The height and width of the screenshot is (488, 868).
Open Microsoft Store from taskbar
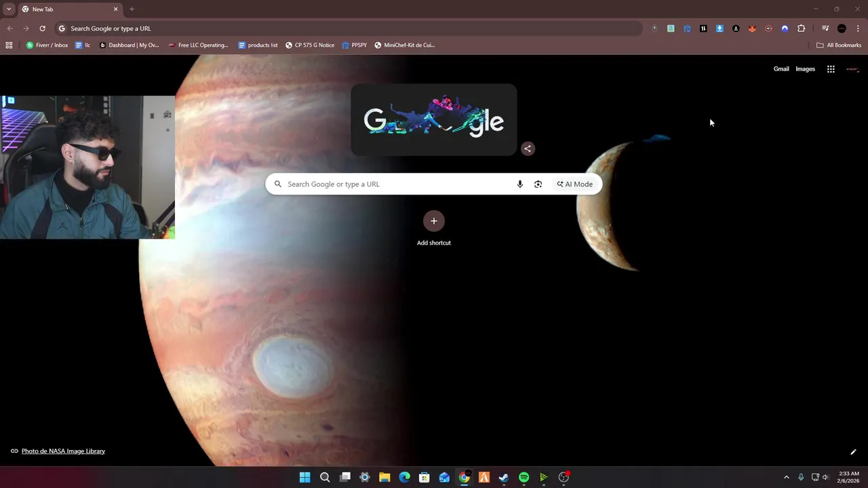[x=425, y=477]
